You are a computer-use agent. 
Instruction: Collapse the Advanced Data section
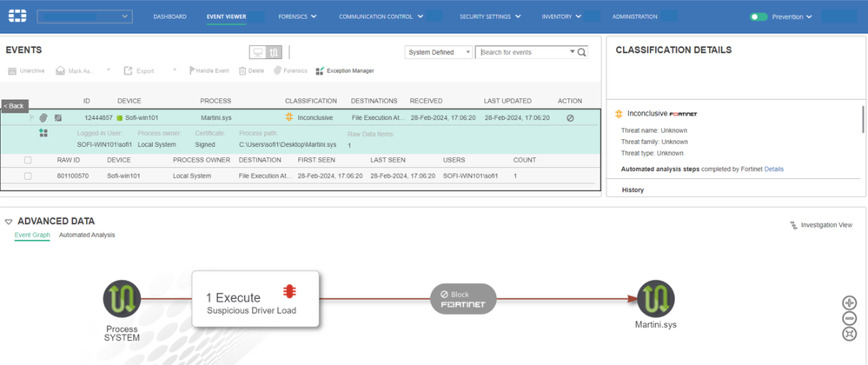pos(9,222)
